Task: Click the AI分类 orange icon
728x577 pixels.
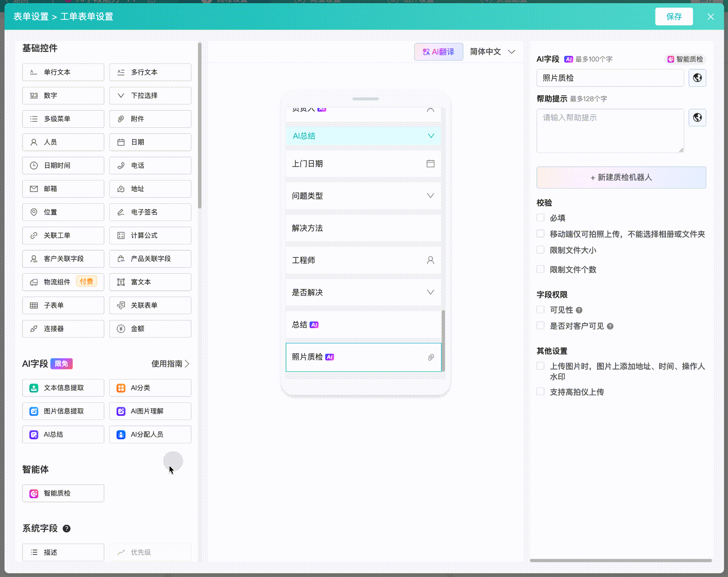Action: [121, 388]
